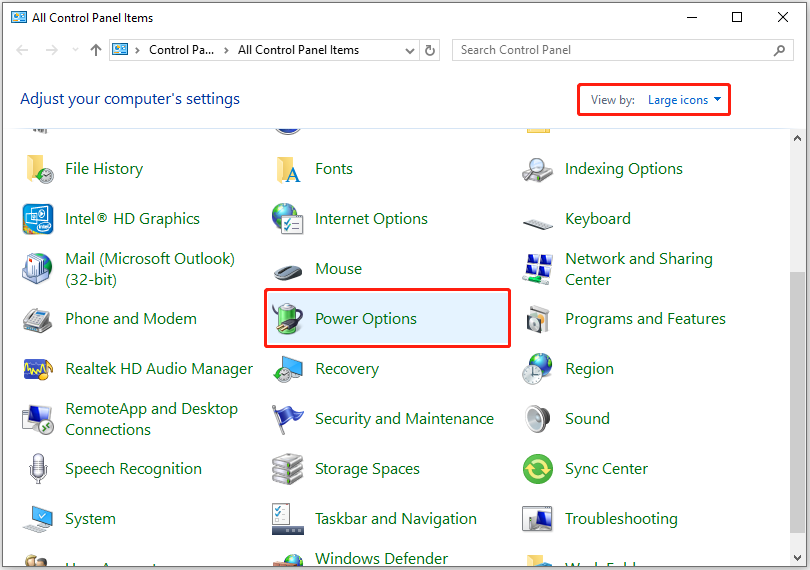
Task: Click the Keyboard icon
Action: pyautogui.click(x=538, y=224)
